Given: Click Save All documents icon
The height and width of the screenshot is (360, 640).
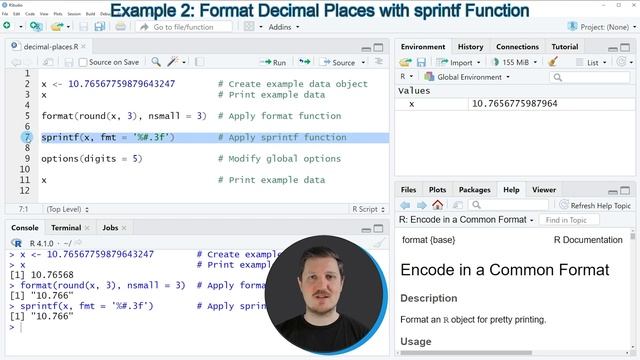Looking at the screenshot, I should tap(99, 27).
